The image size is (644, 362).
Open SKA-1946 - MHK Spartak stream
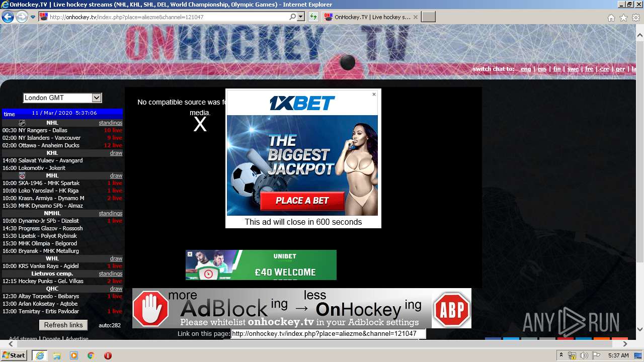pyautogui.click(x=49, y=183)
